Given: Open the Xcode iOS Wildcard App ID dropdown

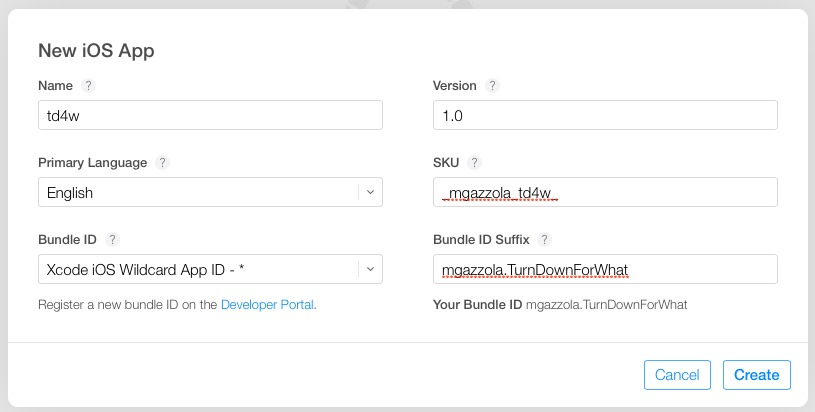Looking at the screenshot, I should coord(210,269).
